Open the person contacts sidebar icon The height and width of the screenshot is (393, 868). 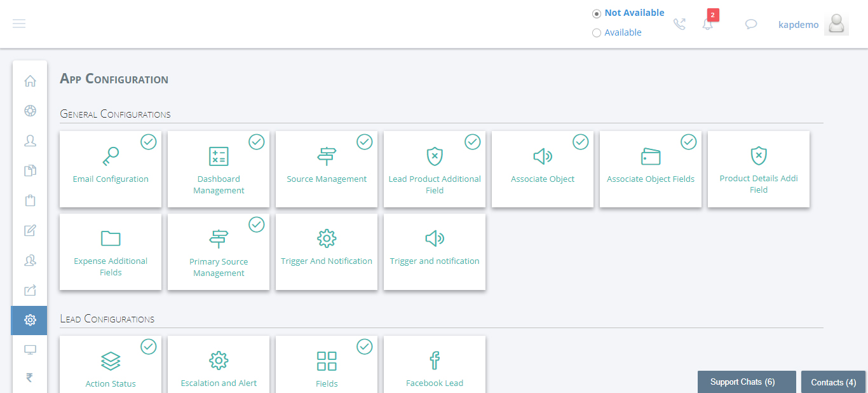click(x=30, y=141)
